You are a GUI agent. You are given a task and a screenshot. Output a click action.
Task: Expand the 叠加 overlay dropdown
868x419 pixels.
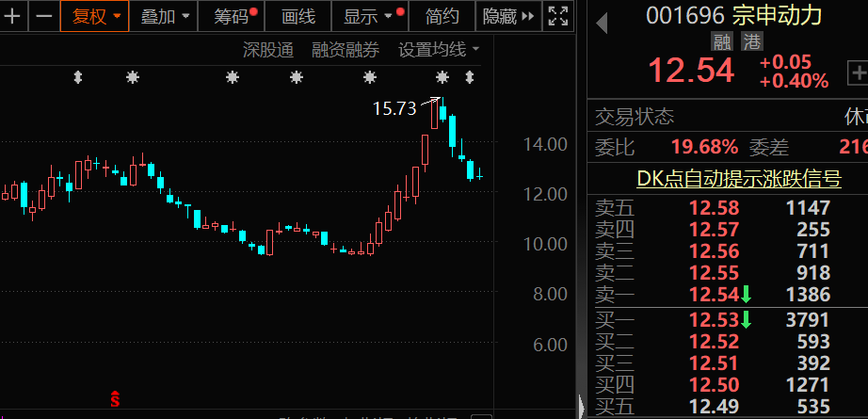click(165, 16)
